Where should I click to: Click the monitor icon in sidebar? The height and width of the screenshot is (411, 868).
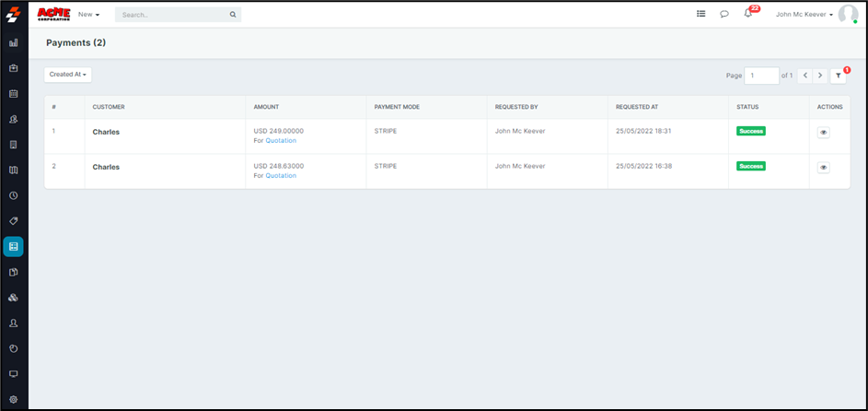tap(14, 374)
